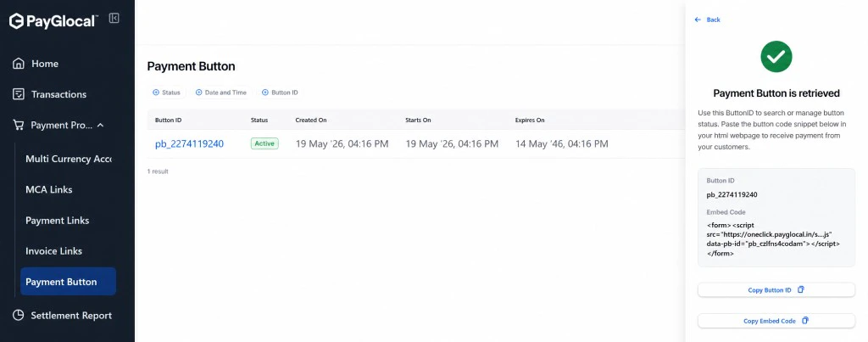Click the 'Button ID' label in side panel
The height and width of the screenshot is (342, 868).
coord(721,181)
